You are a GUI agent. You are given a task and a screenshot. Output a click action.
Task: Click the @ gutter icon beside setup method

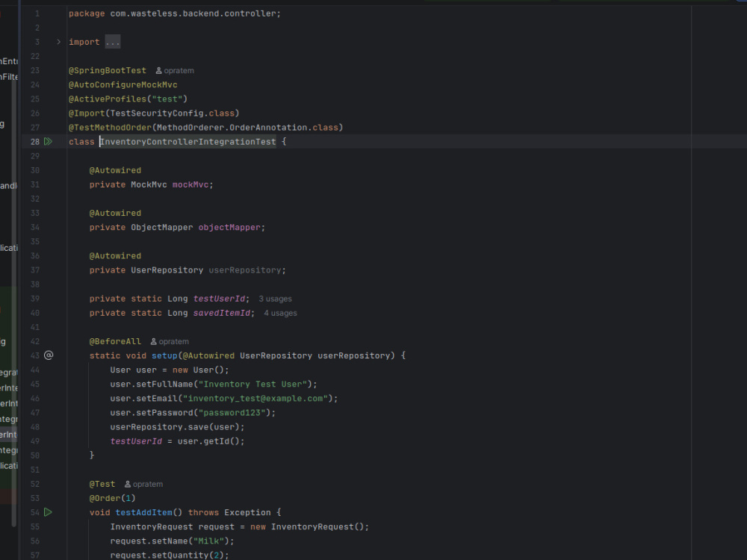click(x=49, y=355)
